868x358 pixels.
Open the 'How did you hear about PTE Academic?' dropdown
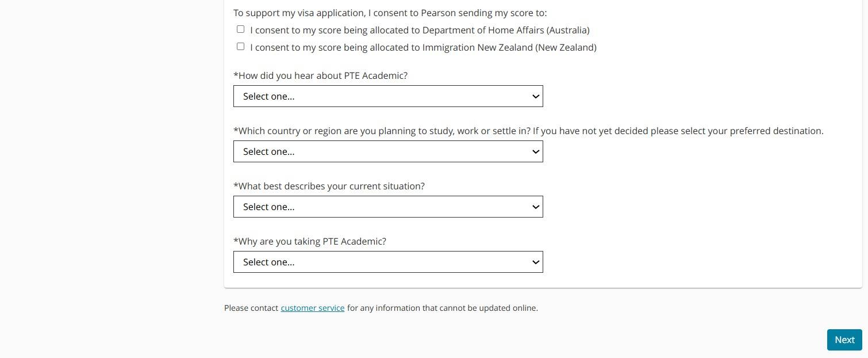388,96
